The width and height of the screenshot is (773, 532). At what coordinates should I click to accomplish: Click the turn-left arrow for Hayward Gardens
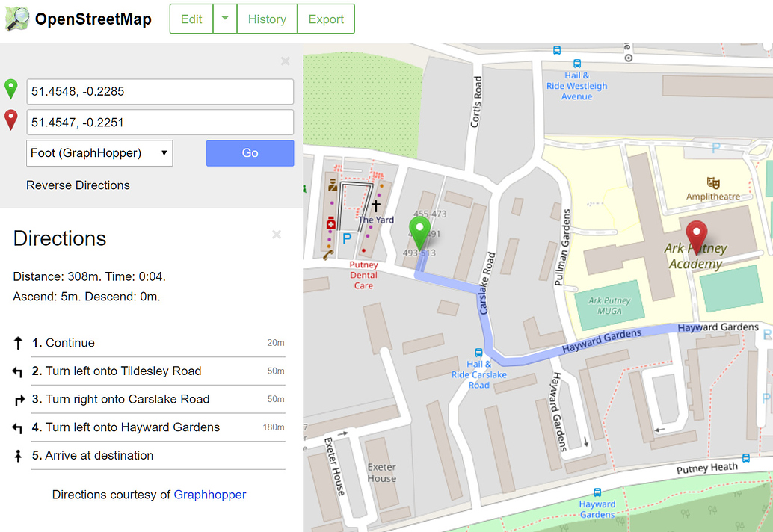point(18,428)
